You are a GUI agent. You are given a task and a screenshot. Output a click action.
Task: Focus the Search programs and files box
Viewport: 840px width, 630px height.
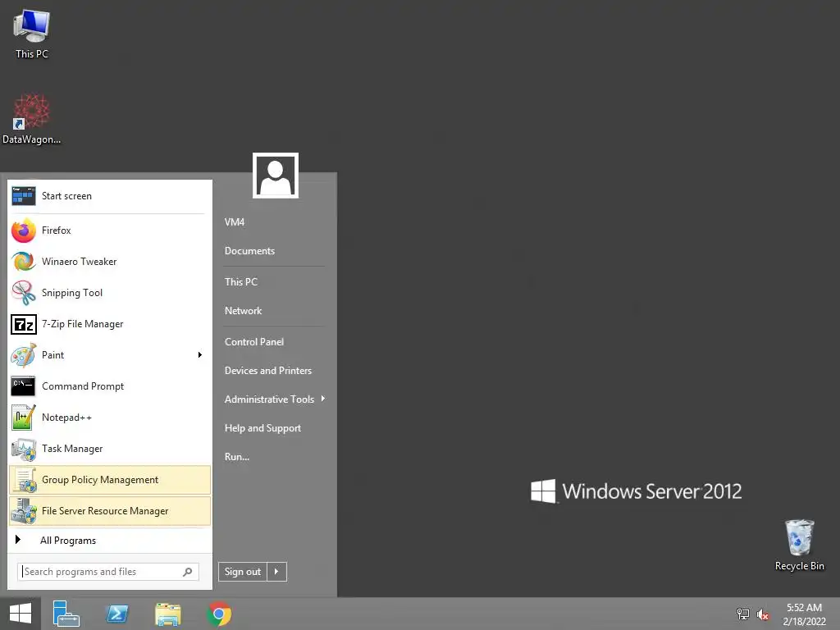coord(108,572)
